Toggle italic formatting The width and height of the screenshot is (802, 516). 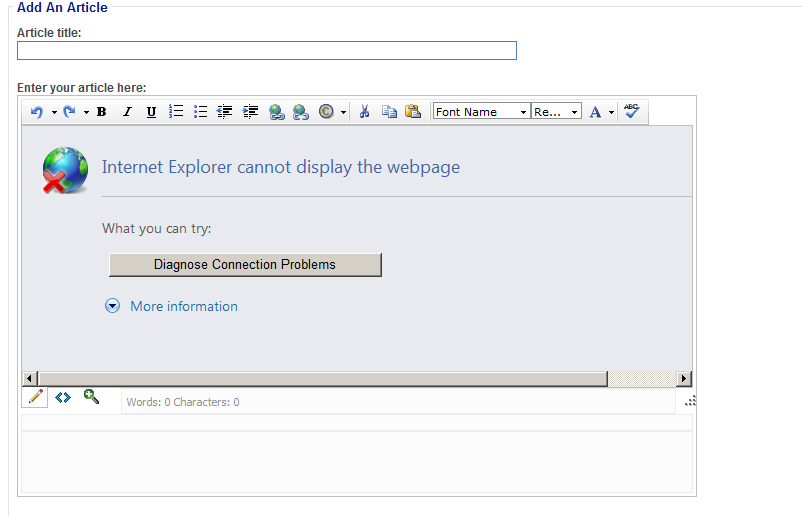(x=127, y=112)
